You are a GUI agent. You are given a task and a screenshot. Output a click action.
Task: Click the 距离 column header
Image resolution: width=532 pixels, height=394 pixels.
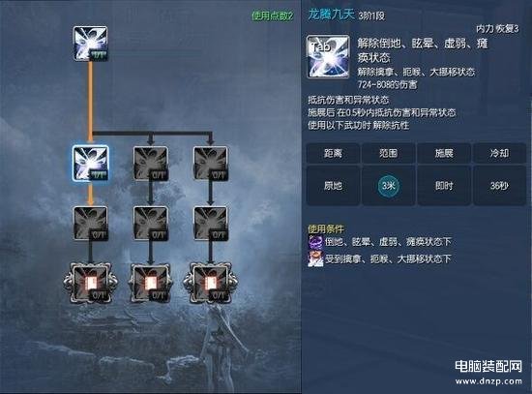pos(333,153)
